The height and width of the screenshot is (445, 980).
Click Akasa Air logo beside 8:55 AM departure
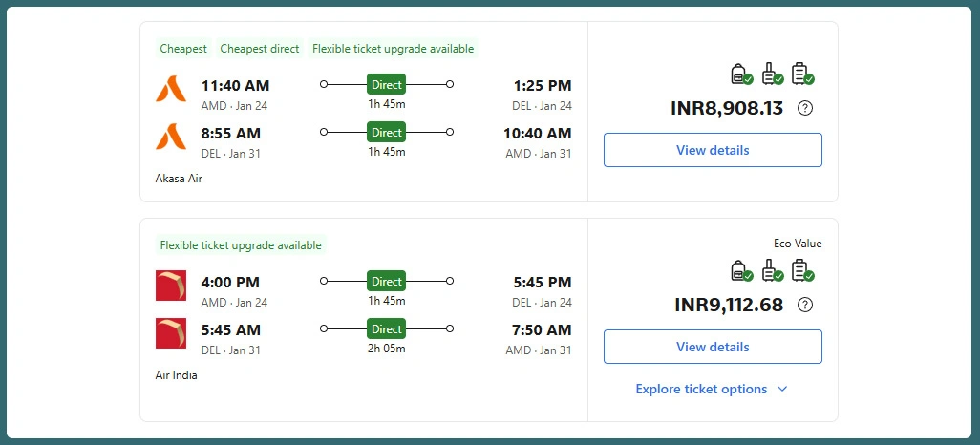click(170, 137)
